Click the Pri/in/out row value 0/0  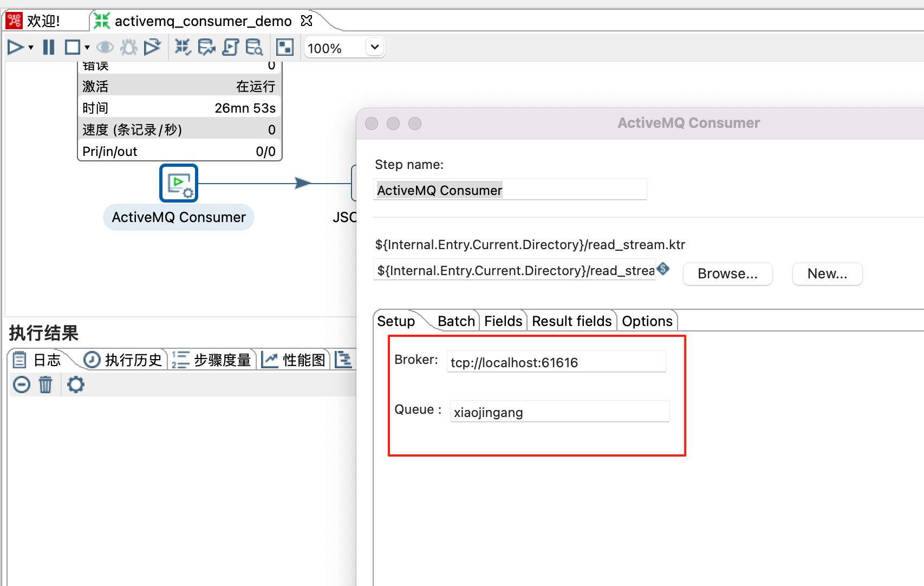point(266,152)
